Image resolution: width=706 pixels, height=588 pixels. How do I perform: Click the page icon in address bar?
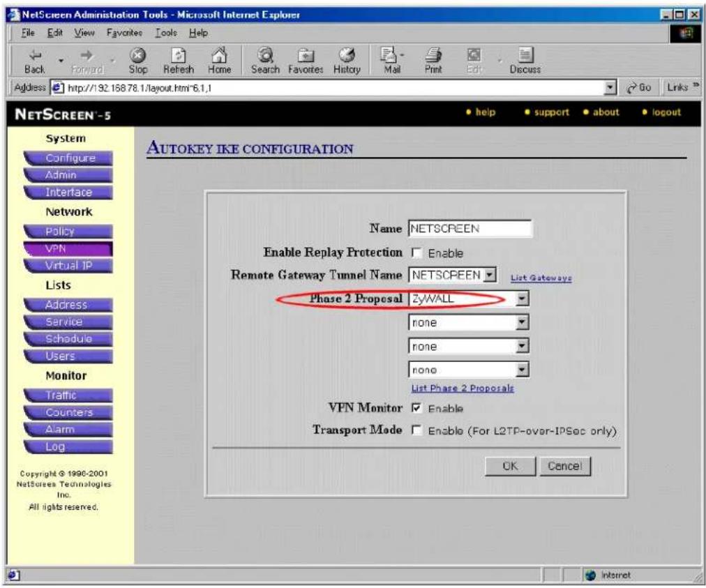[x=57, y=87]
